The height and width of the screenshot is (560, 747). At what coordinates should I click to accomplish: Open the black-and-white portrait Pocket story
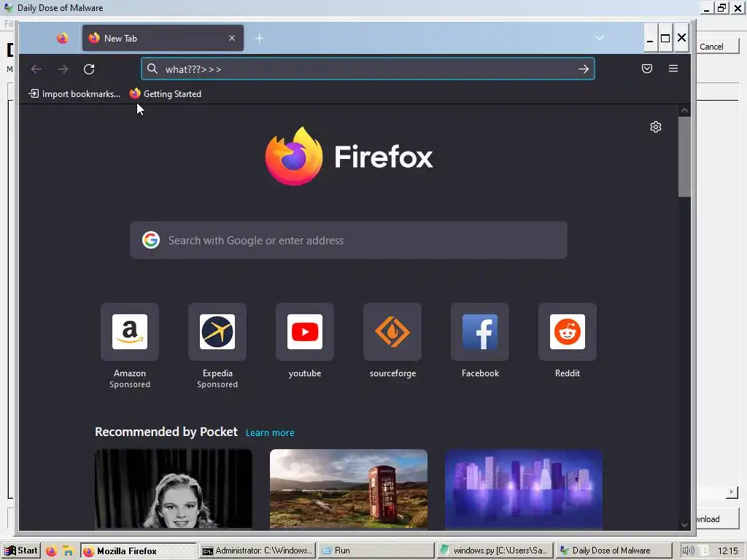[174, 489]
